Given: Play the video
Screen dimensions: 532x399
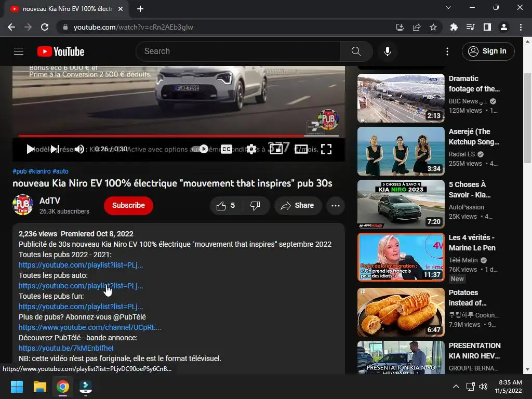Looking at the screenshot, I should point(30,149).
